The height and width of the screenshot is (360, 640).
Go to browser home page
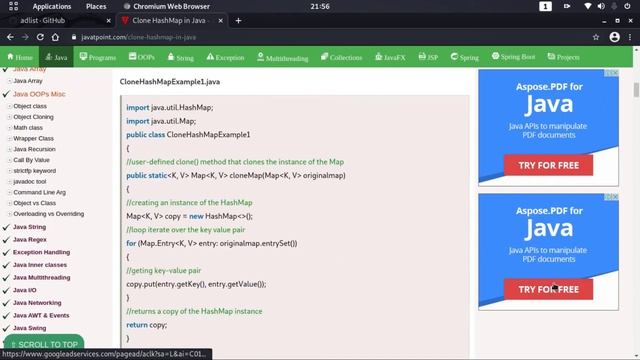pos(55,37)
